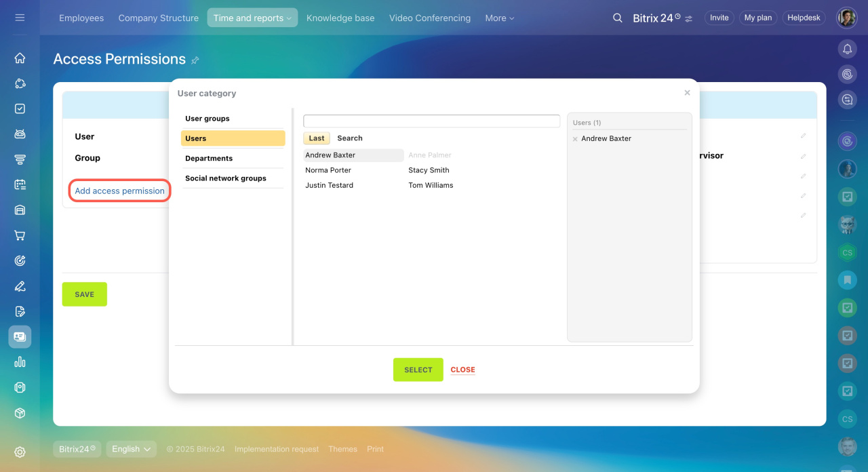Click the Home icon in left sidebar

[20, 58]
